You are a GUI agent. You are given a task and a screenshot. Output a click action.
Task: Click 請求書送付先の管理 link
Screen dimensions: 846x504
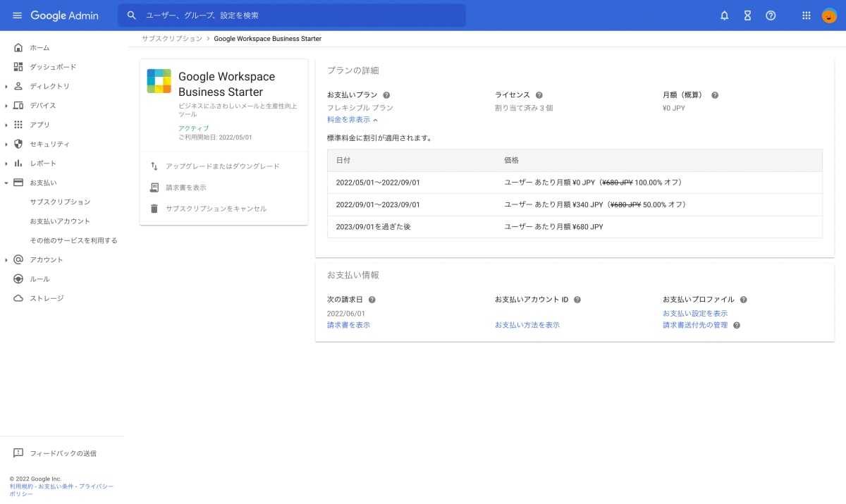695,325
